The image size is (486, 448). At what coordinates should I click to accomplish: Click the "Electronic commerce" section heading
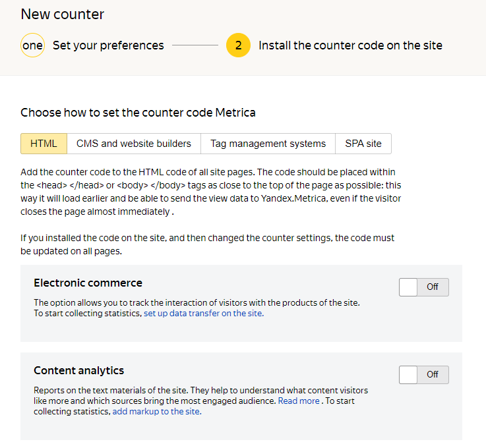88,283
